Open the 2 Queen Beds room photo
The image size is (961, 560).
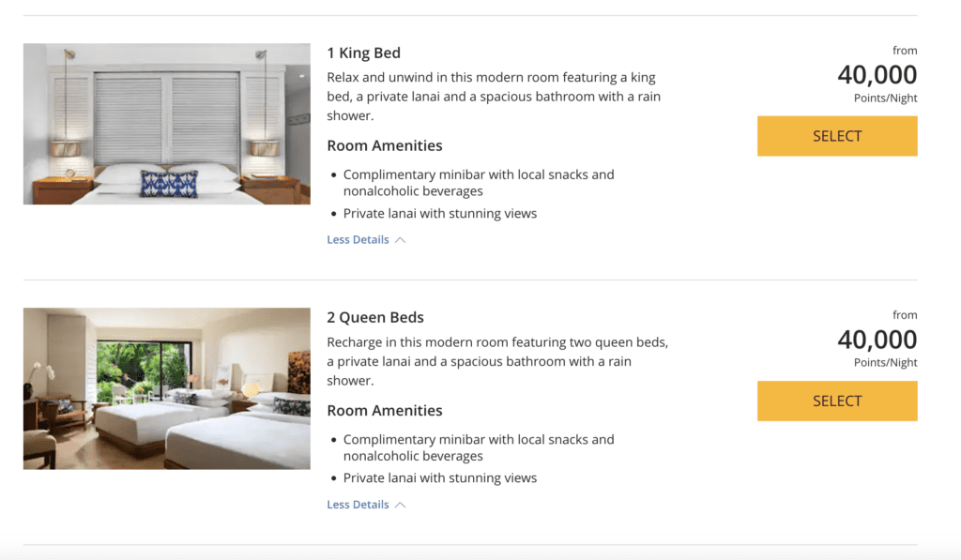pyautogui.click(x=166, y=388)
